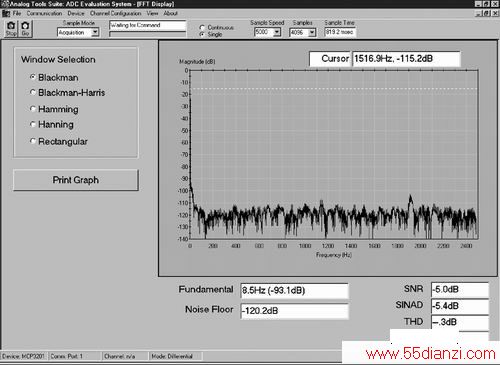Click the Print Graph button

[76, 180]
